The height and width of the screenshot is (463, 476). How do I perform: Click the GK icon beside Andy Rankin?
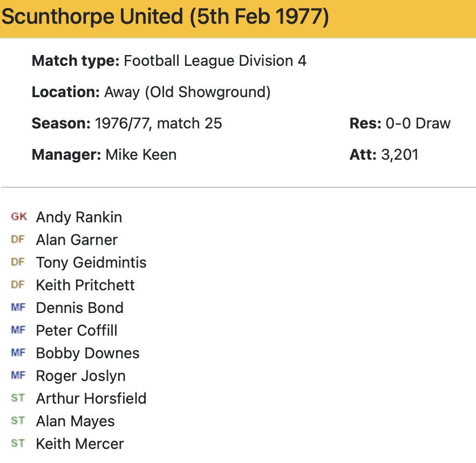(x=18, y=217)
